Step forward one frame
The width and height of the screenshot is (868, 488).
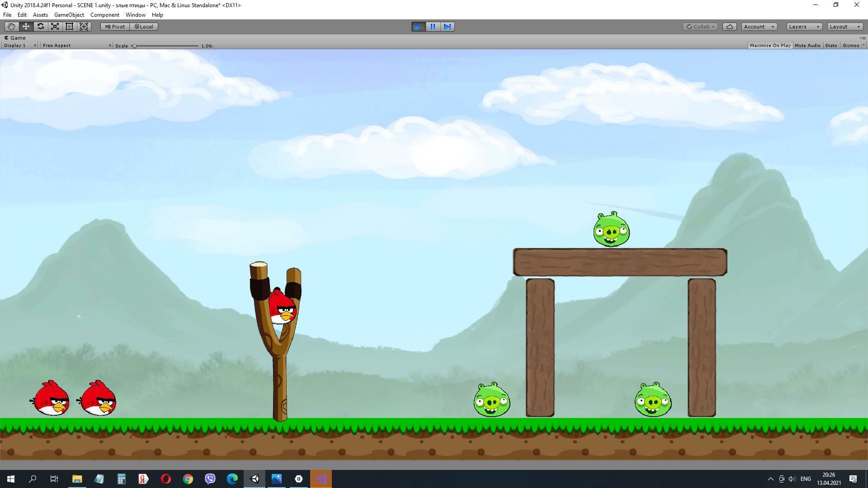point(447,27)
